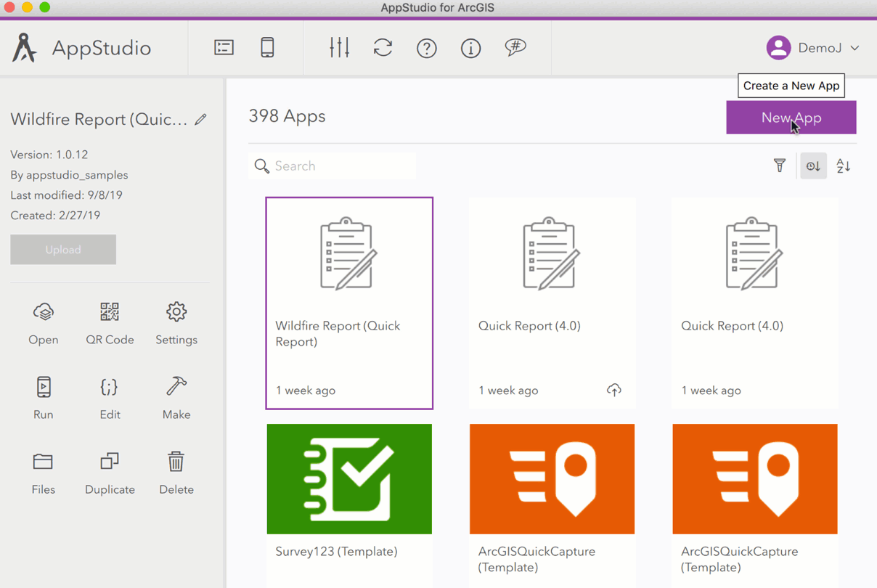The image size is (877, 588).
Task: Edit the Wildfire Report title pencil
Action: (x=201, y=119)
